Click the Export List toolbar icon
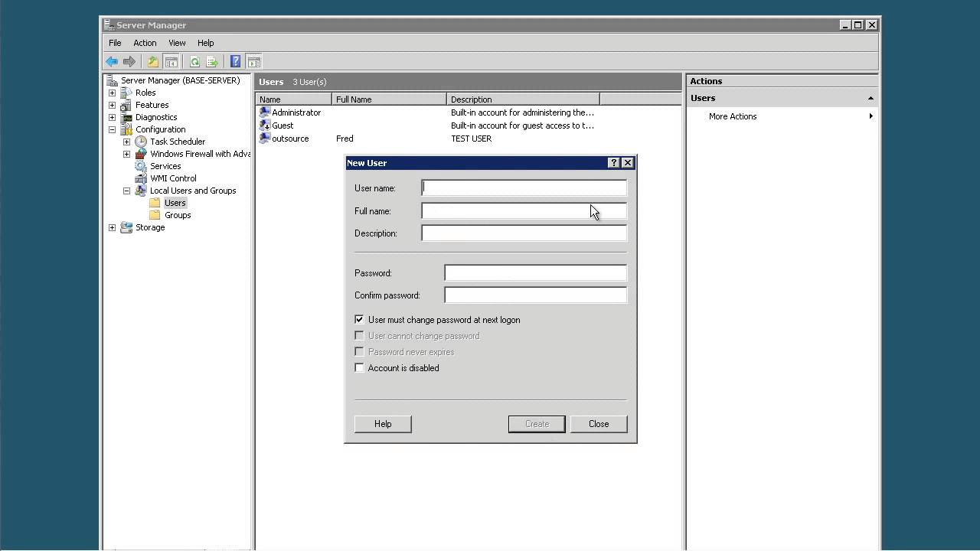The height and width of the screenshot is (551, 980). [212, 62]
